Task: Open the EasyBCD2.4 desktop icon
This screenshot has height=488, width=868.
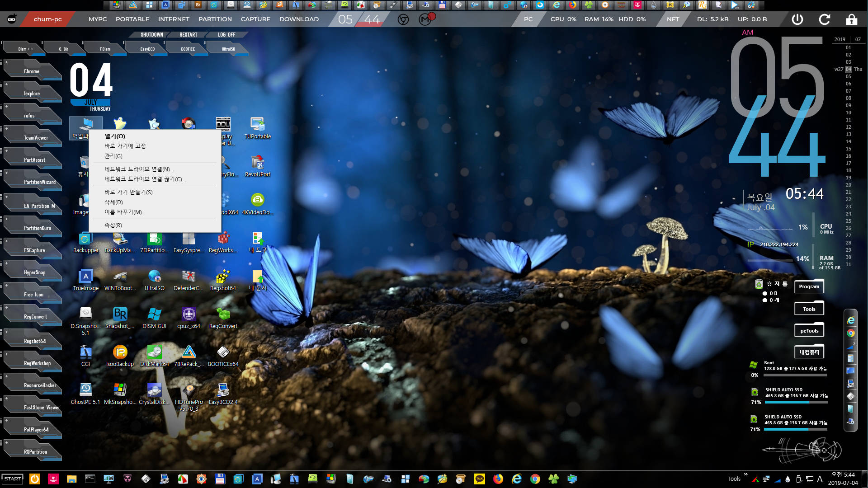Action: click(x=223, y=394)
